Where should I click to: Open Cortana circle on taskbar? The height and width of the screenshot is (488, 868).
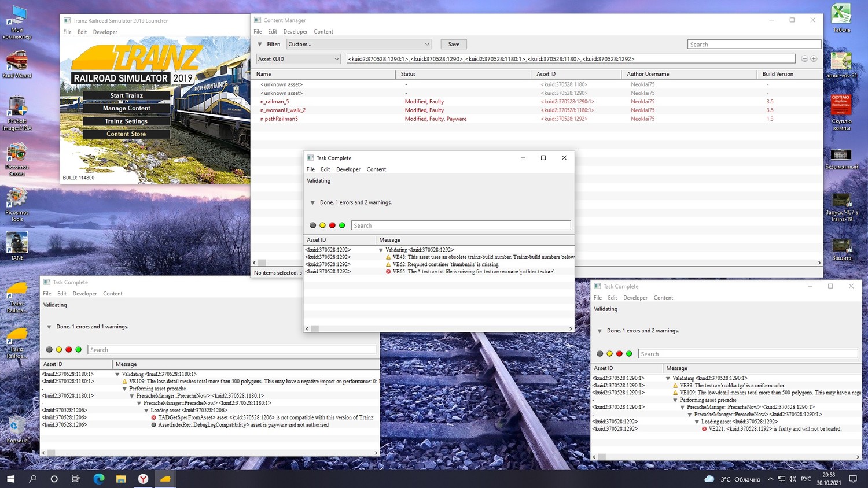[x=54, y=479]
